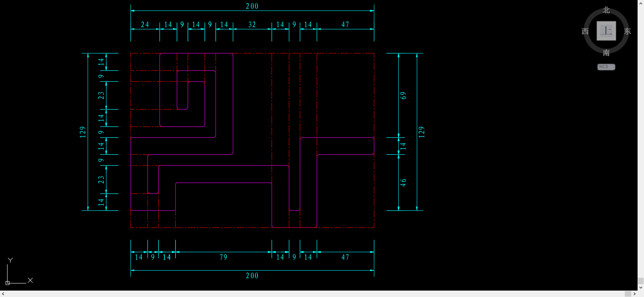644x297 pixels.
Task: Select the 14 dimension between 69 and 46
Action: 403,146
